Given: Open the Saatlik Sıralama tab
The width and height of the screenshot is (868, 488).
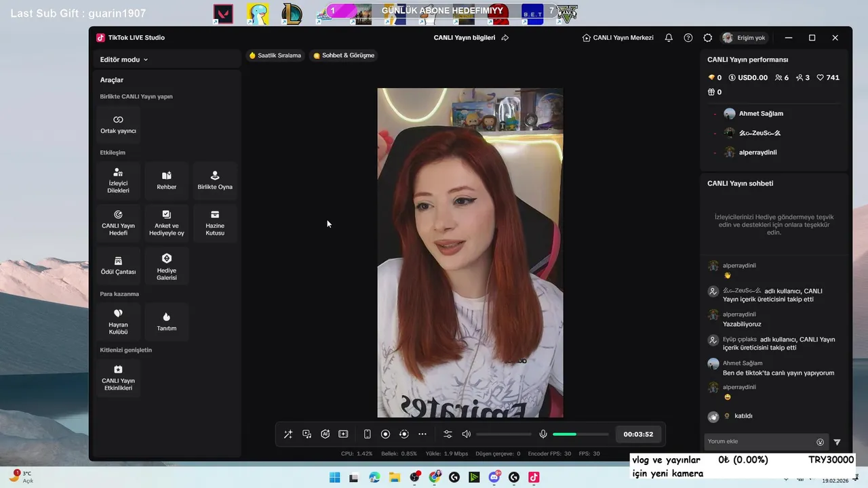Looking at the screenshot, I should point(275,56).
